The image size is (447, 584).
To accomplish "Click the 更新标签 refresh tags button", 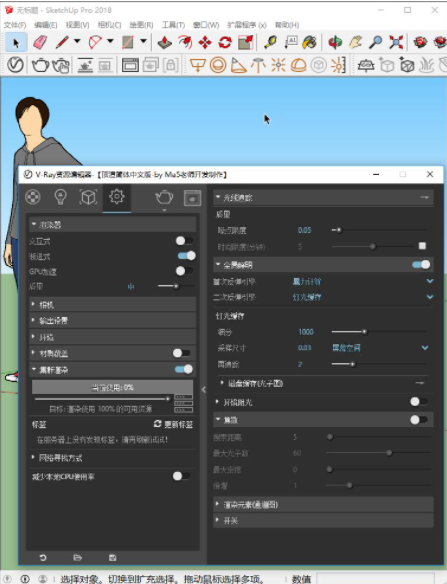I will tap(174, 424).
